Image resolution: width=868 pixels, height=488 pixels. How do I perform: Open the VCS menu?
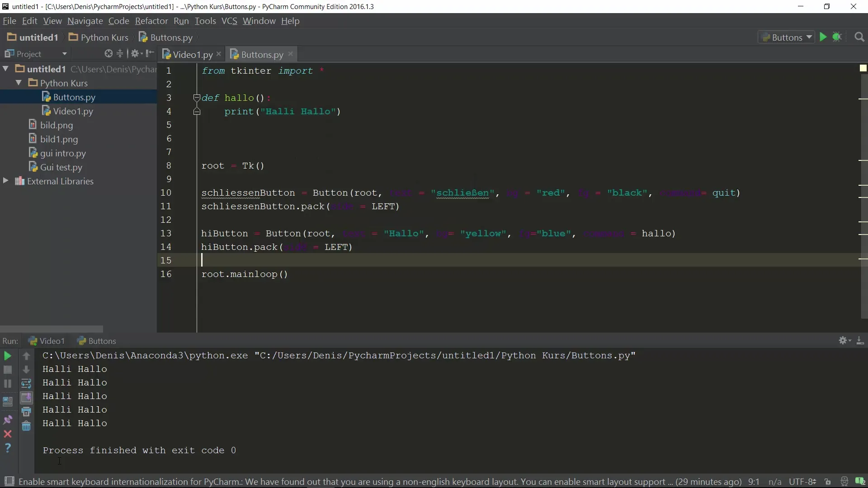tap(229, 21)
